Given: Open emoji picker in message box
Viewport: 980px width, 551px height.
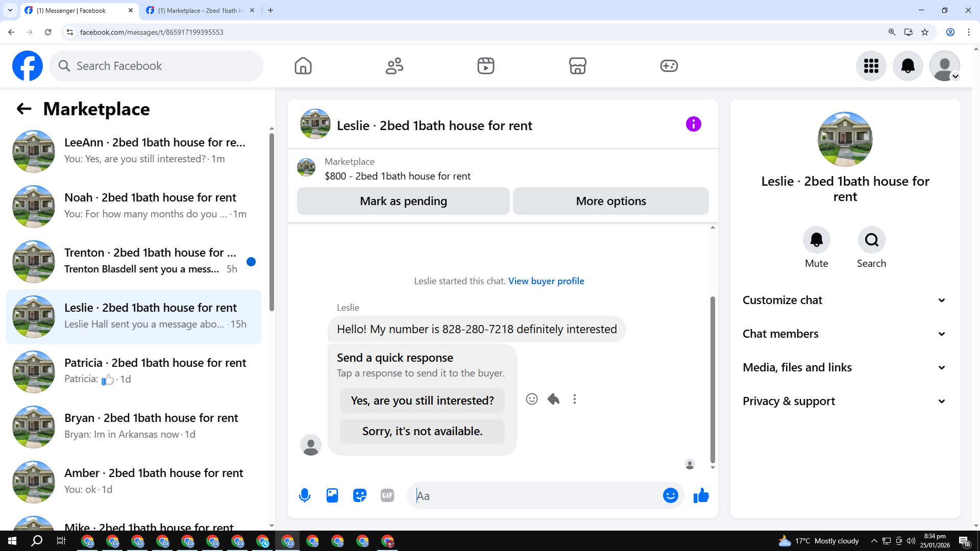Looking at the screenshot, I should (x=671, y=495).
